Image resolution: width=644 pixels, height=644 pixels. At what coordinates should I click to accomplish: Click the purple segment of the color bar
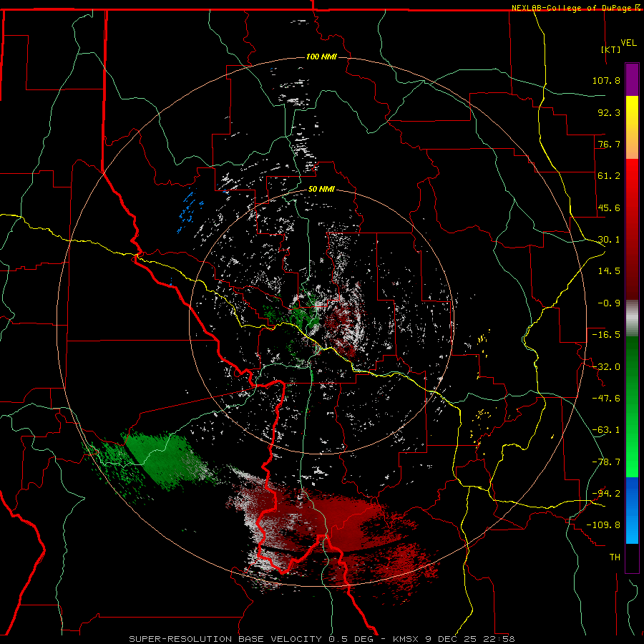(x=632, y=80)
